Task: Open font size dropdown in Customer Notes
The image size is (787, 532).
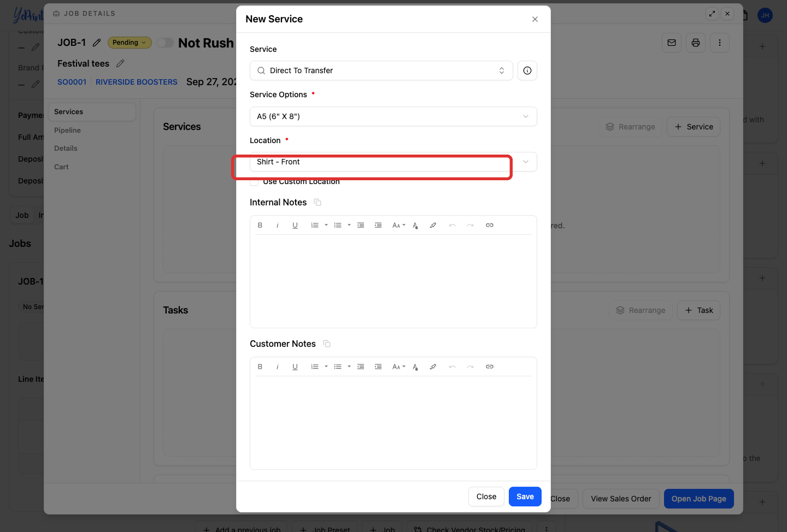Action: tap(399, 367)
